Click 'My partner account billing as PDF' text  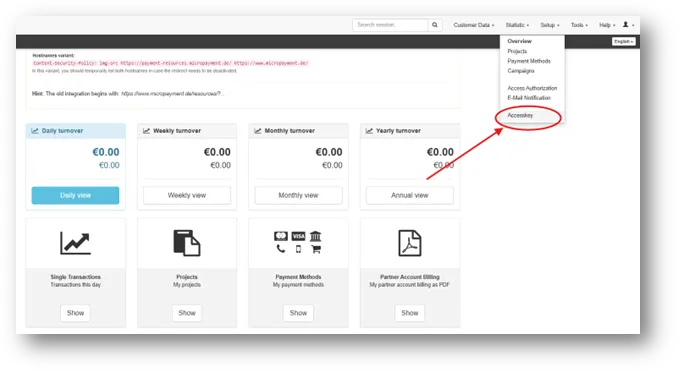click(409, 285)
